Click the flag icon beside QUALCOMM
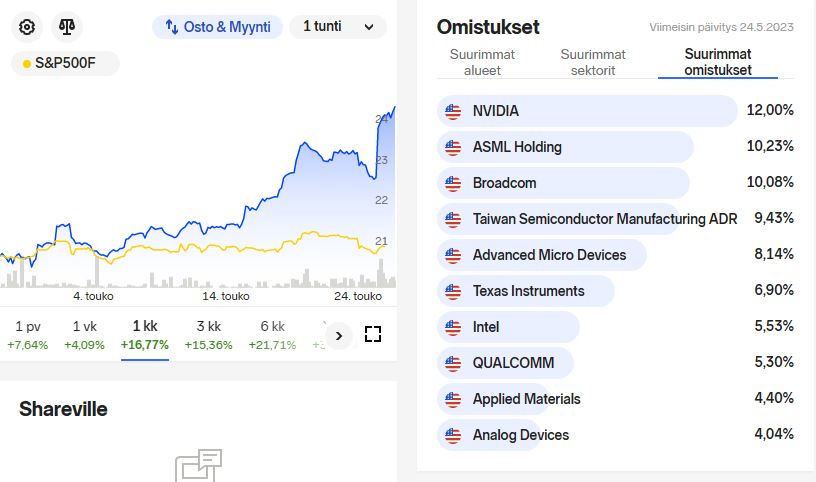816x482 pixels. click(453, 363)
